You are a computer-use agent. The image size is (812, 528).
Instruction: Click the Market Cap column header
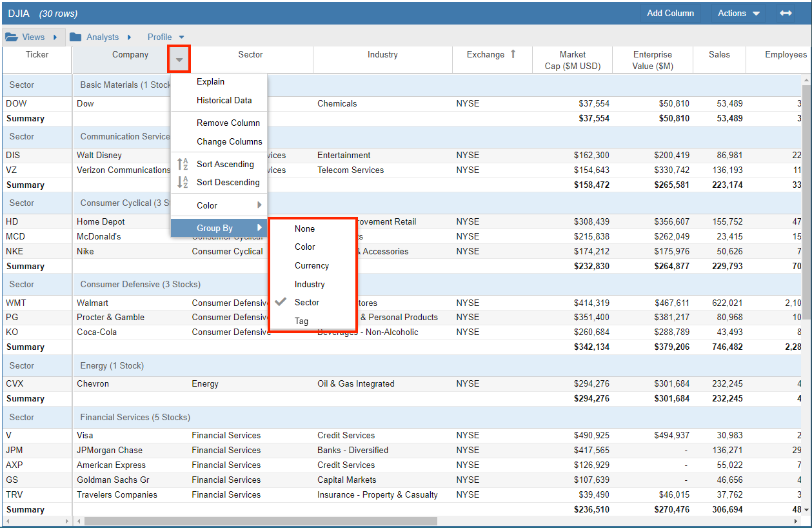(573, 59)
